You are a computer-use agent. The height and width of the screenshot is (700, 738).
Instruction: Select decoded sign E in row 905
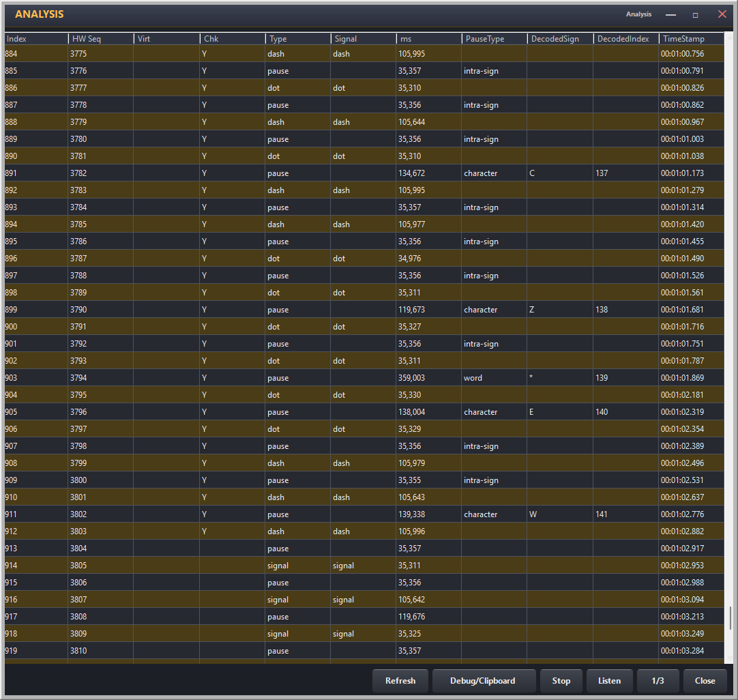click(560, 412)
